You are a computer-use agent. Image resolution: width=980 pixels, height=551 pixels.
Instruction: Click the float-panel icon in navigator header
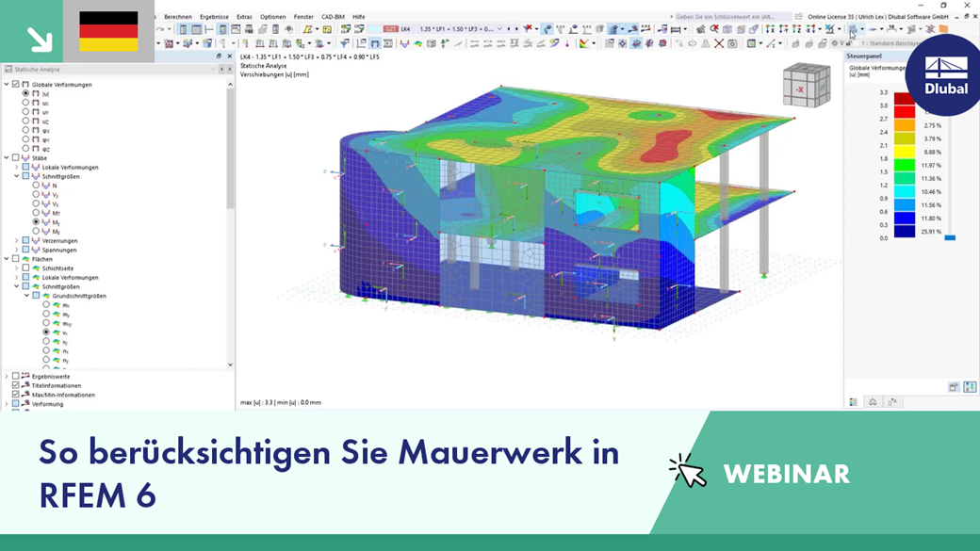tap(219, 57)
